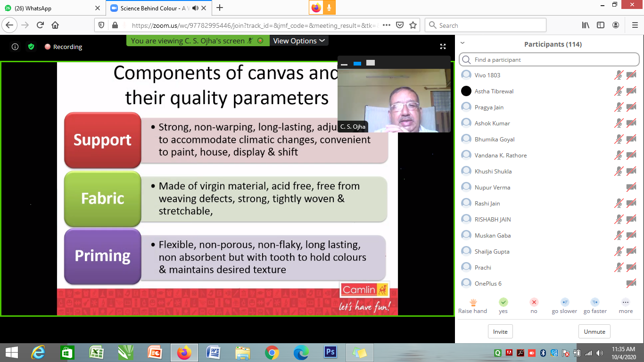Open the more reactions options

[x=626, y=303]
